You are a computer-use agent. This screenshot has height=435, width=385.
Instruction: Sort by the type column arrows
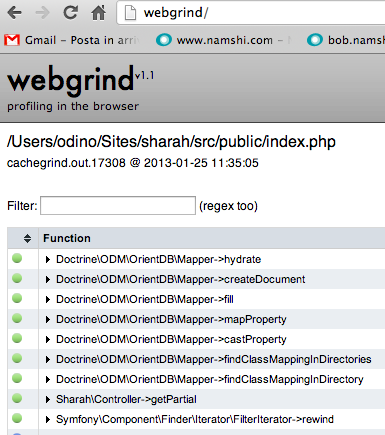(x=27, y=238)
